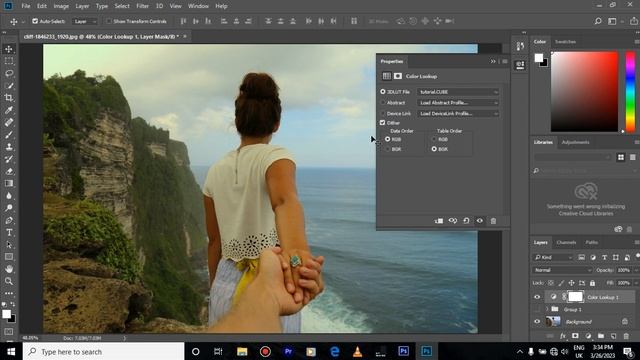Toggle adjustment visibility eye in Properties panel

click(x=480, y=221)
